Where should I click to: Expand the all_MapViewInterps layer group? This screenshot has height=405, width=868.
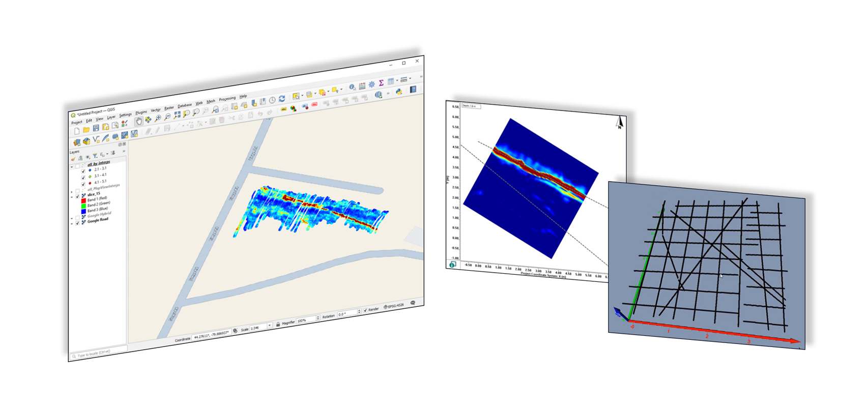click(x=72, y=192)
